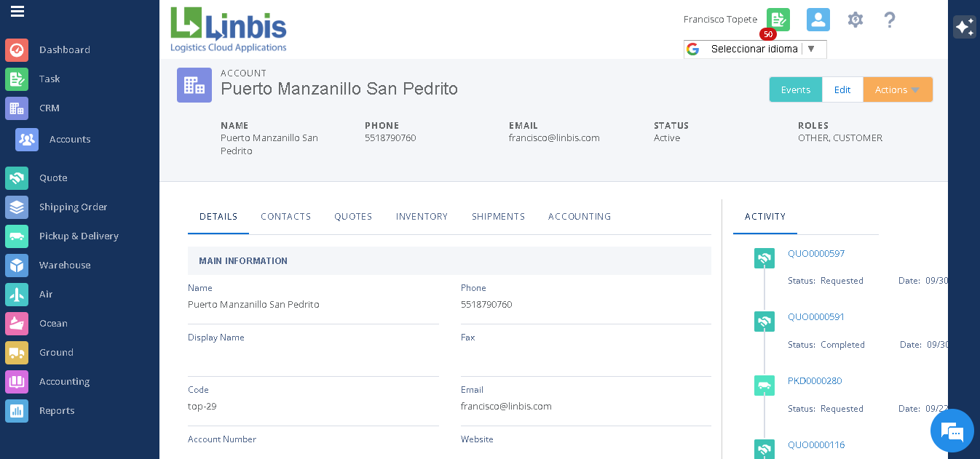Viewport: 980px width, 459px height.
Task: Click the Accounts people icon
Action: coord(27,140)
